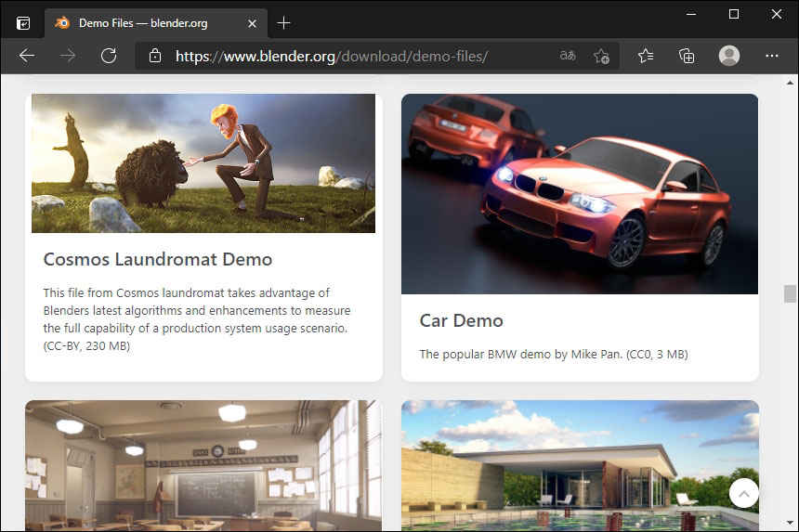
Task: Click the Cosmos Laundromat description paragraph
Action: coord(197,319)
